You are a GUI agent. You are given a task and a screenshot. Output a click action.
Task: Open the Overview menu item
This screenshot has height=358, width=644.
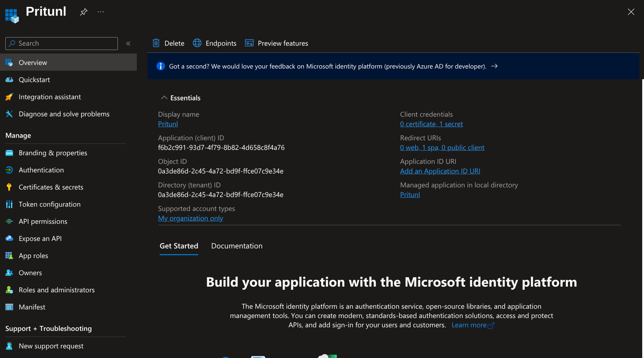tap(68, 62)
